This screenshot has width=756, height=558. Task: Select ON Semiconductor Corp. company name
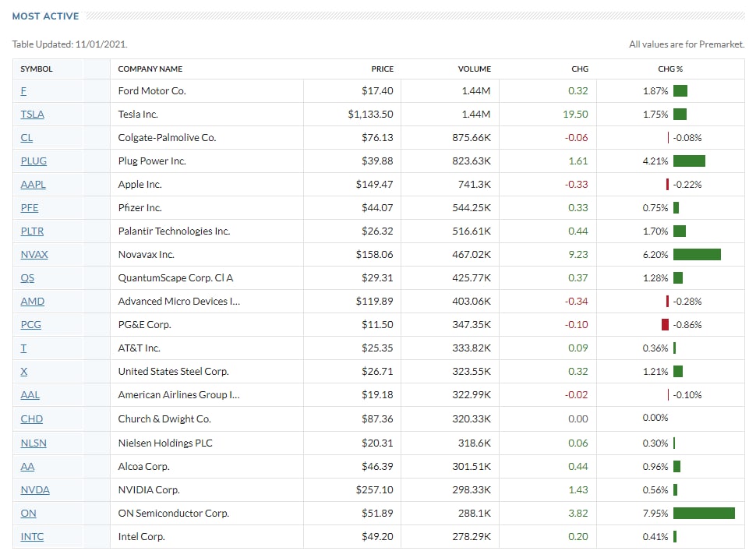tap(174, 514)
